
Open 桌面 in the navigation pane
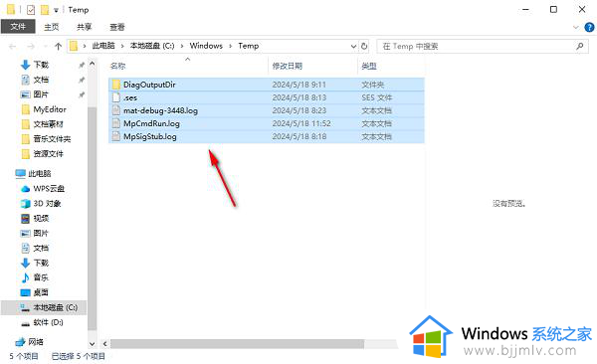pyautogui.click(x=41, y=292)
